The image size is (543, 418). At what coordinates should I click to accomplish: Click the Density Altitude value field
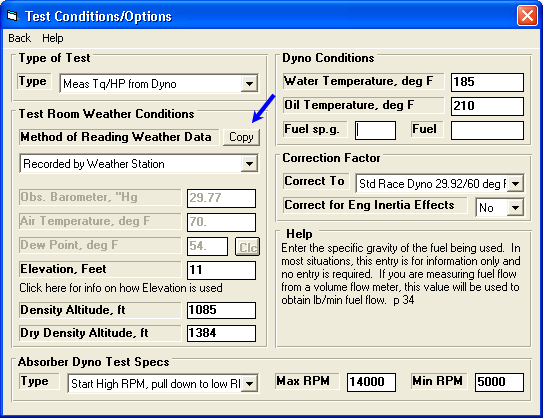(x=221, y=310)
